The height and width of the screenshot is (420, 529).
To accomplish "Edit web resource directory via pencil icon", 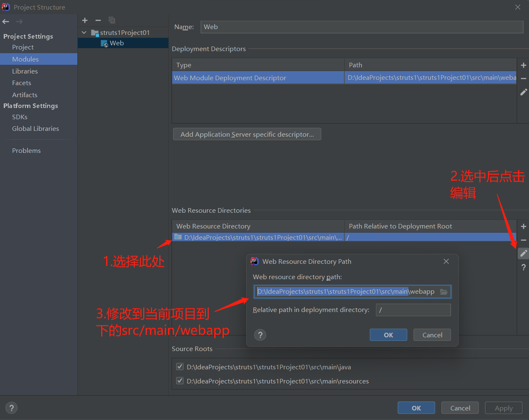I will coord(523,253).
